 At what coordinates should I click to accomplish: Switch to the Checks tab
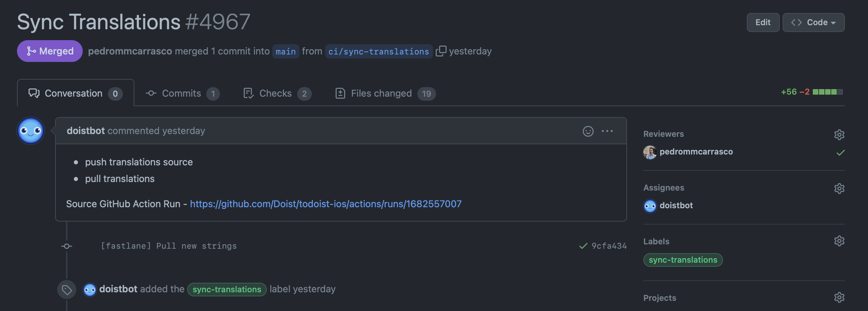(x=276, y=93)
